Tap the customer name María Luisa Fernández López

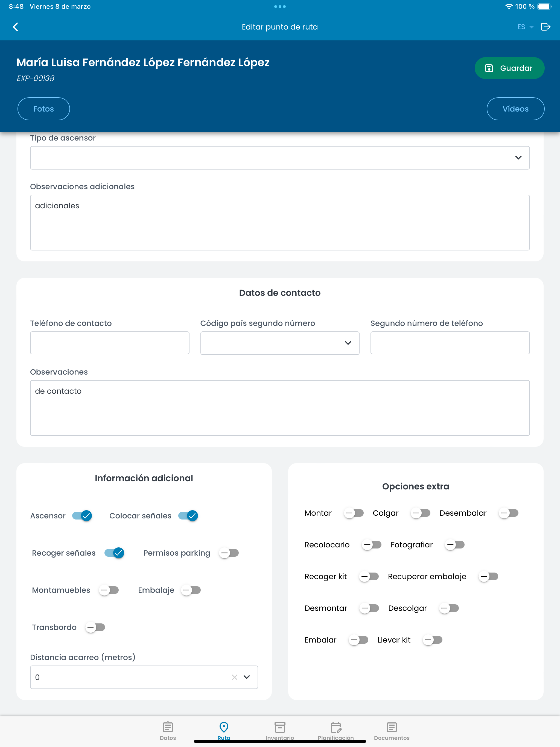tap(143, 62)
